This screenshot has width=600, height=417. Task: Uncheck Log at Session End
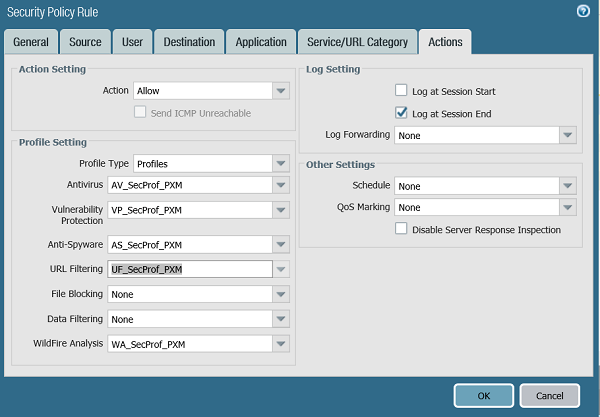(401, 113)
